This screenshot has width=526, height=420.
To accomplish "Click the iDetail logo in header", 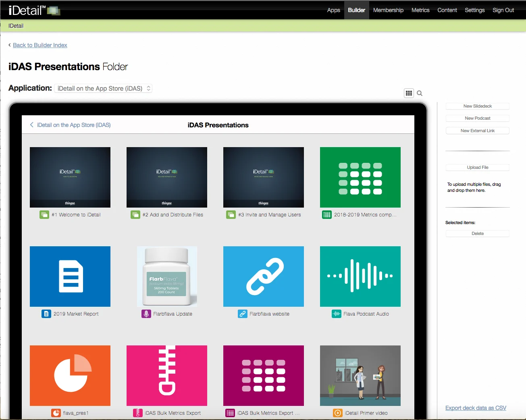I will (x=34, y=10).
